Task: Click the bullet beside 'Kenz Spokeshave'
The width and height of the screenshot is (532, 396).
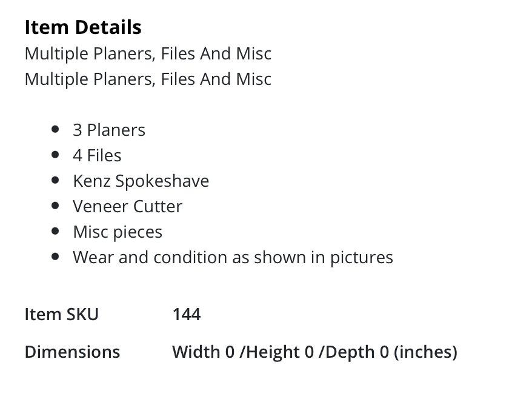Action: (x=56, y=180)
